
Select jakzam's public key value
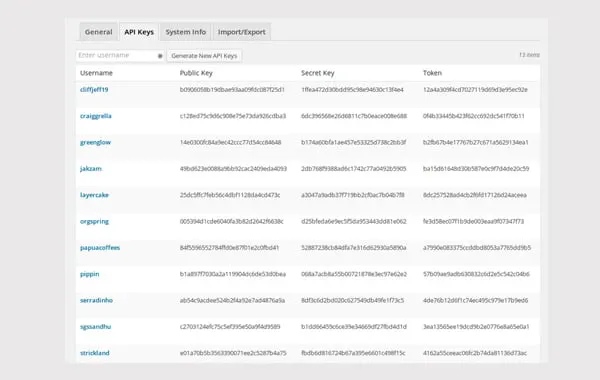(233, 169)
